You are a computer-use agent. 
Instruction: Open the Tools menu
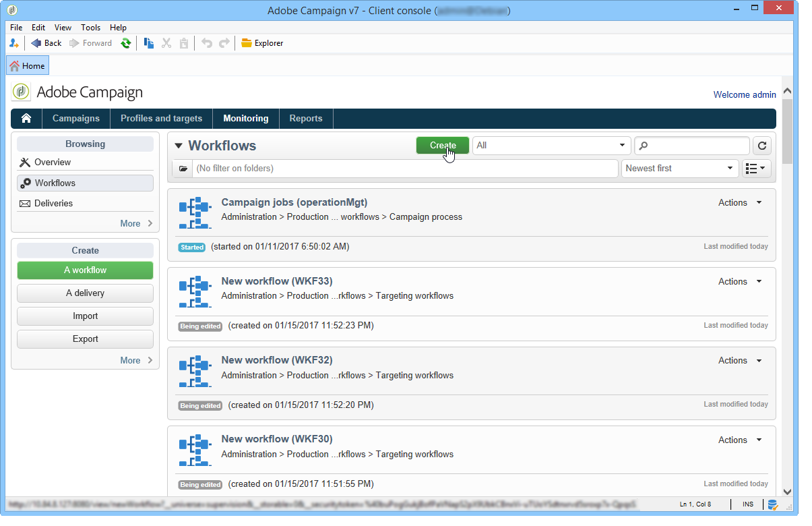point(91,28)
